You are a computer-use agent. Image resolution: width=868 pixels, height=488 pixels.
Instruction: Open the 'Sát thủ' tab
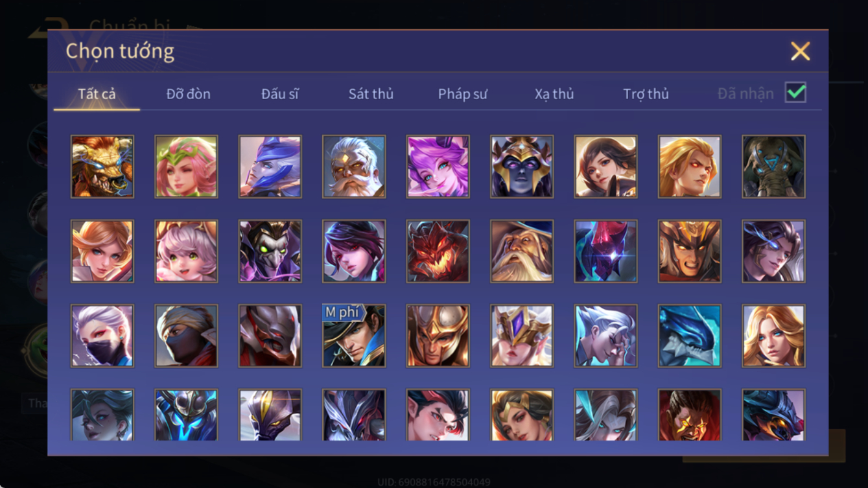[371, 94]
